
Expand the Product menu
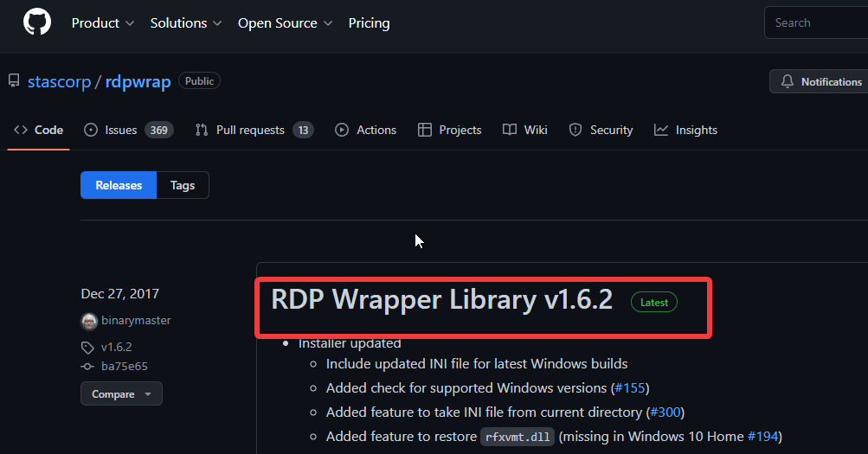pyautogui.click(x=103, y=23)
